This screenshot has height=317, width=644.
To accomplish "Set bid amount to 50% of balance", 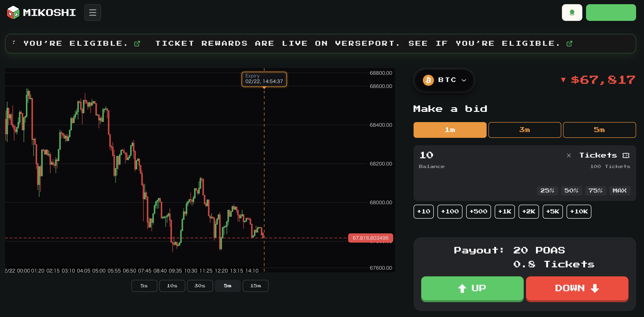I will (571, 191).
